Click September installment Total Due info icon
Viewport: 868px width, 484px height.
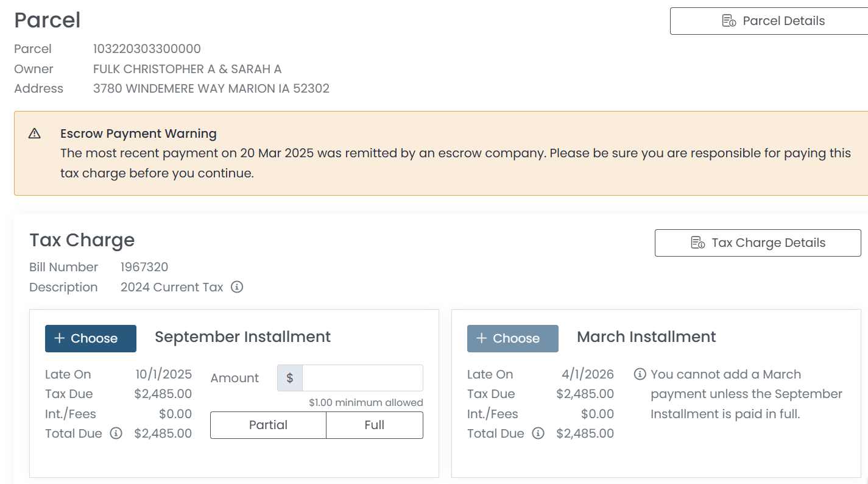click(x=116, y=433)
